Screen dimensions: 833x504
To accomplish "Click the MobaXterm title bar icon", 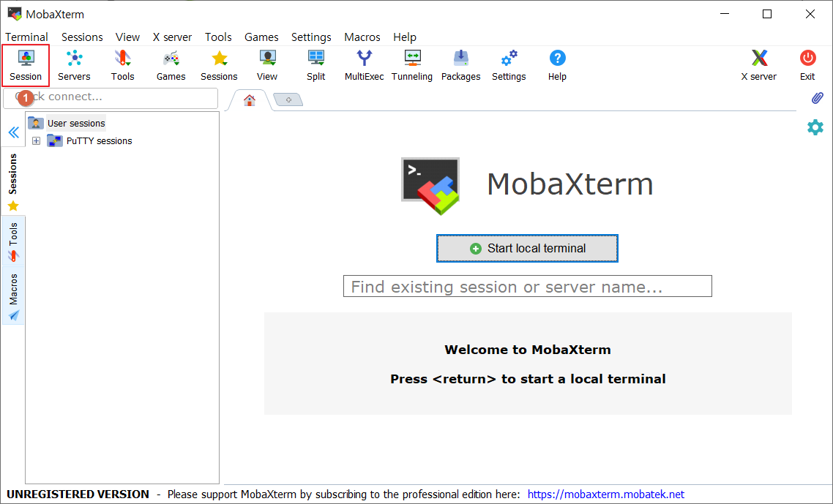I will click(15, 14).
